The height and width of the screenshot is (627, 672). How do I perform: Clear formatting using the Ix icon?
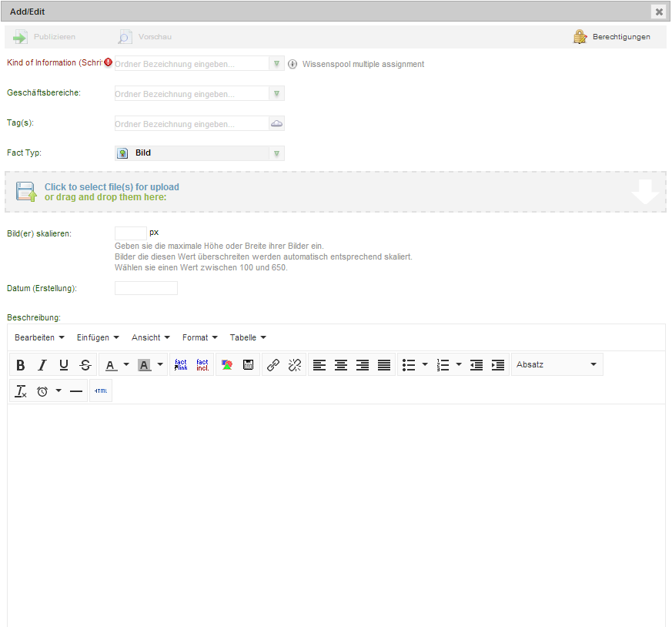(21, 391)
